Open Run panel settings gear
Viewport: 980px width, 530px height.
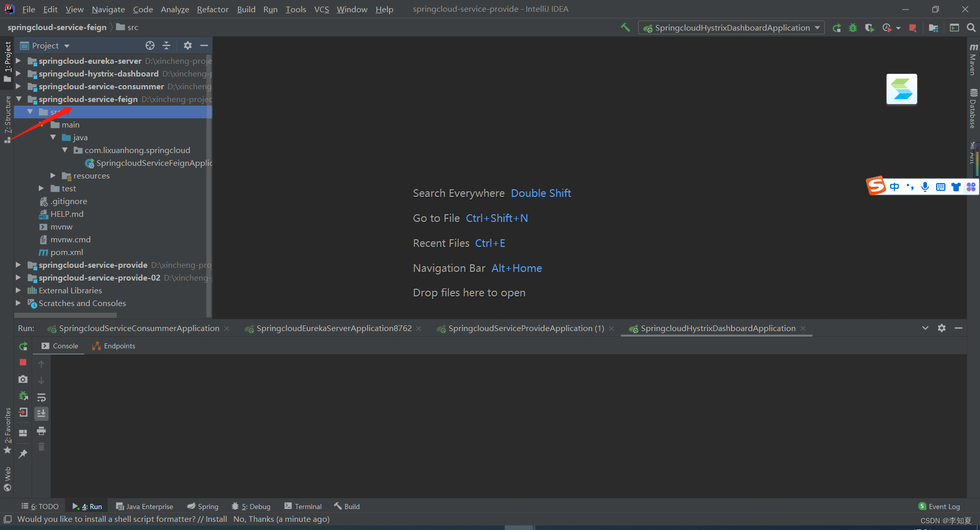942,328
